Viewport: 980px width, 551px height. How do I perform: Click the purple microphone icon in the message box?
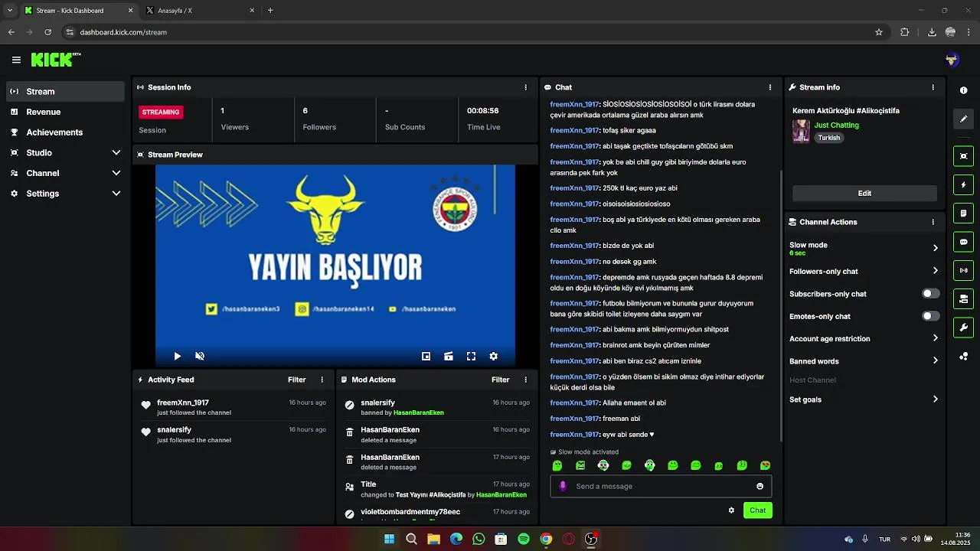563,486
